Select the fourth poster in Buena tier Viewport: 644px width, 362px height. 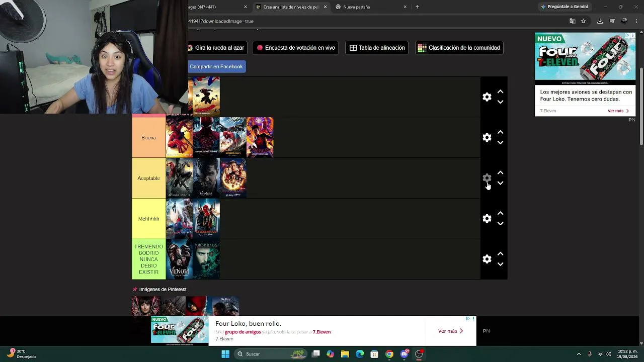[x=260, y=137]
